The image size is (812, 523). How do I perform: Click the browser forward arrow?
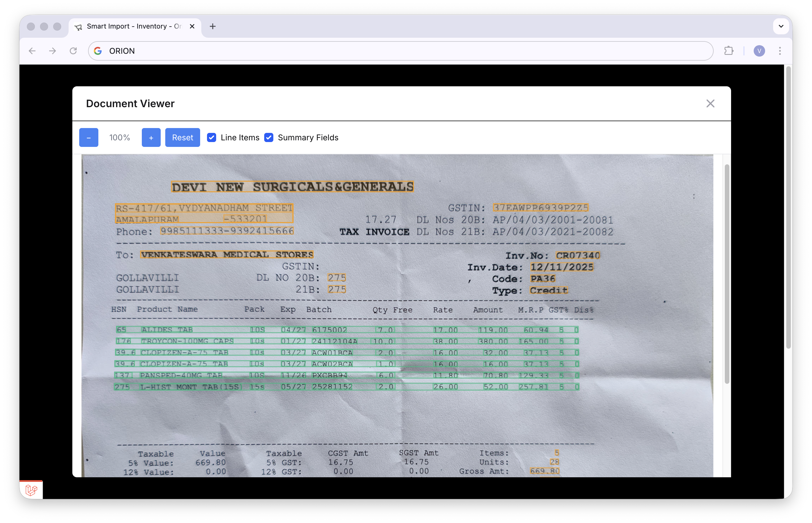[52, 51]
